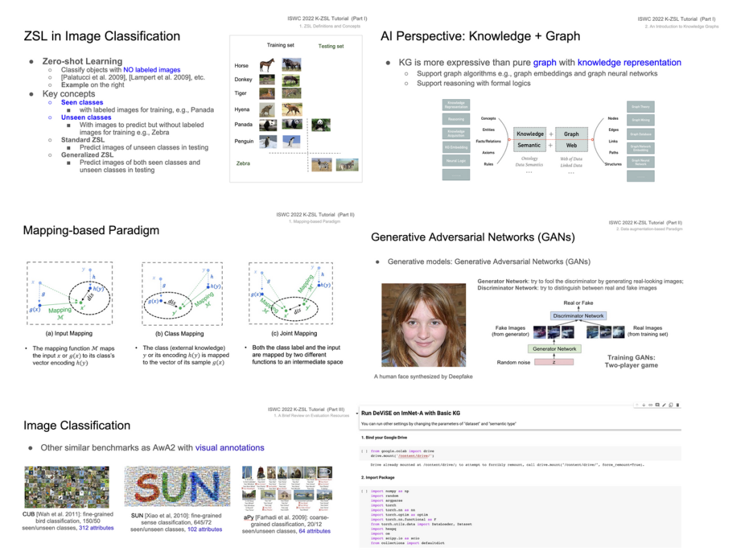Click the 'Fake Images (from generator)' label
The image size is (749, 560).
point(510,331)
